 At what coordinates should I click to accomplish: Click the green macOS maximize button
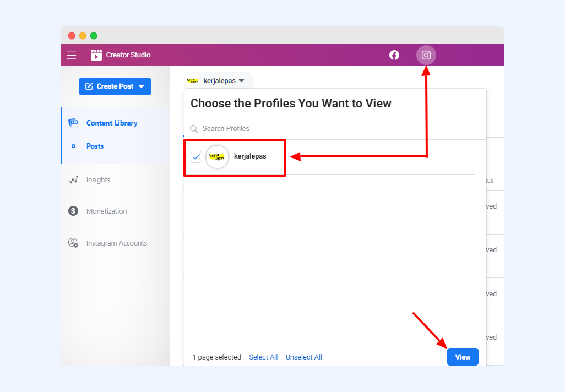point(94,36)
